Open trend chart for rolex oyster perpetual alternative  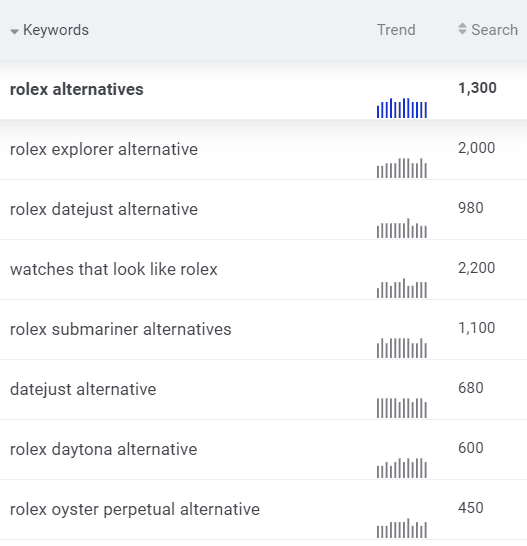tap(402, 528)
